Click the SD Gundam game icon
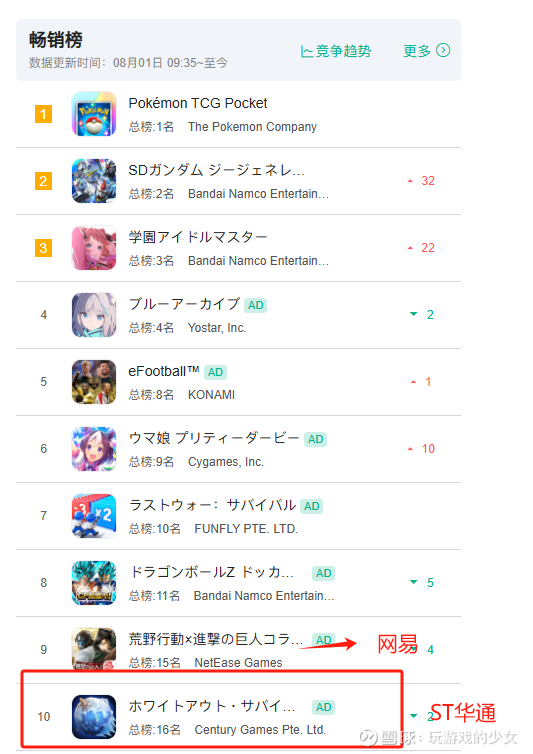The height and width of the screenshot is (754, 533). pos(94,181)
